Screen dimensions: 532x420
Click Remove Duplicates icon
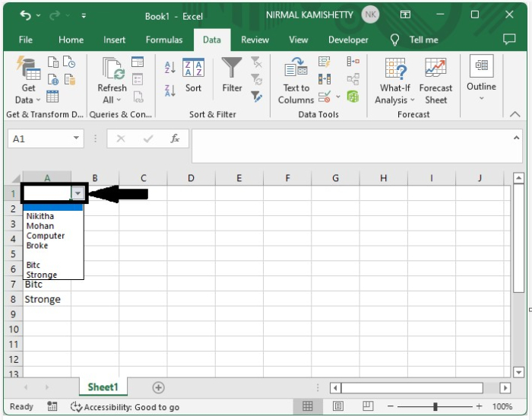pos(325,80)
